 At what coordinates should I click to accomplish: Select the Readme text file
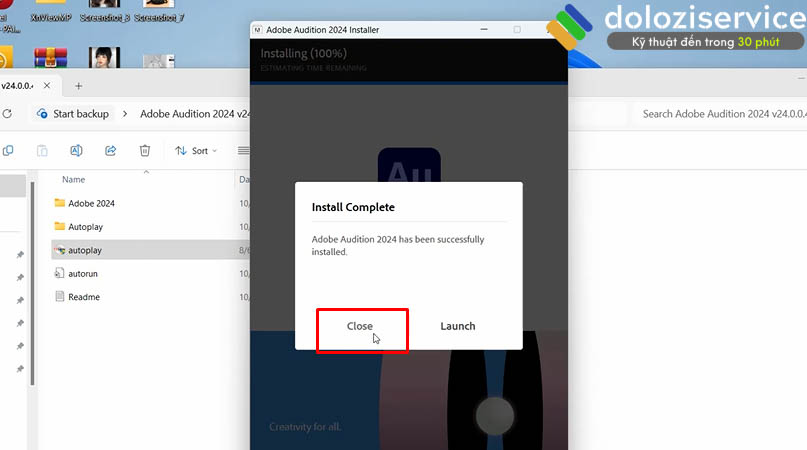[x=84, y=297]
